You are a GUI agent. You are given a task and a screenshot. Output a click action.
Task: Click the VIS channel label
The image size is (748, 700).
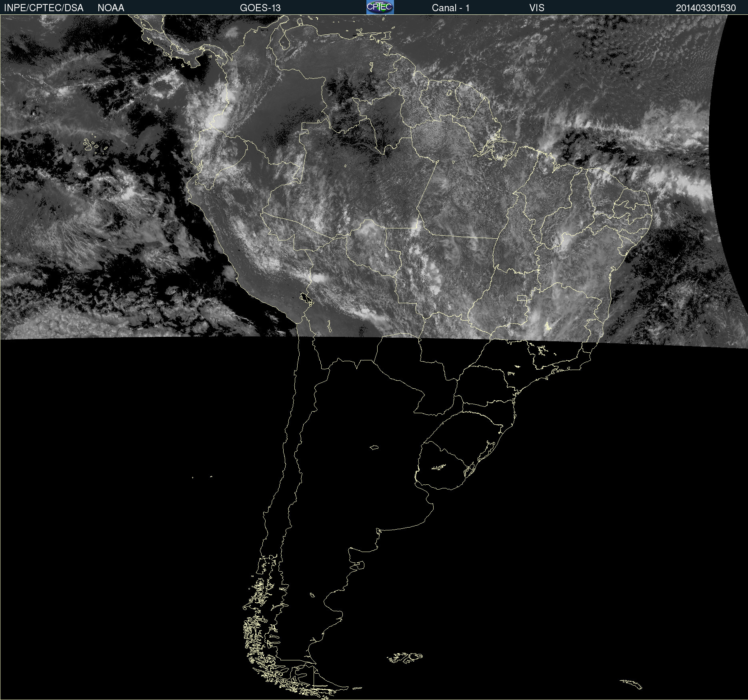(537, 8)
